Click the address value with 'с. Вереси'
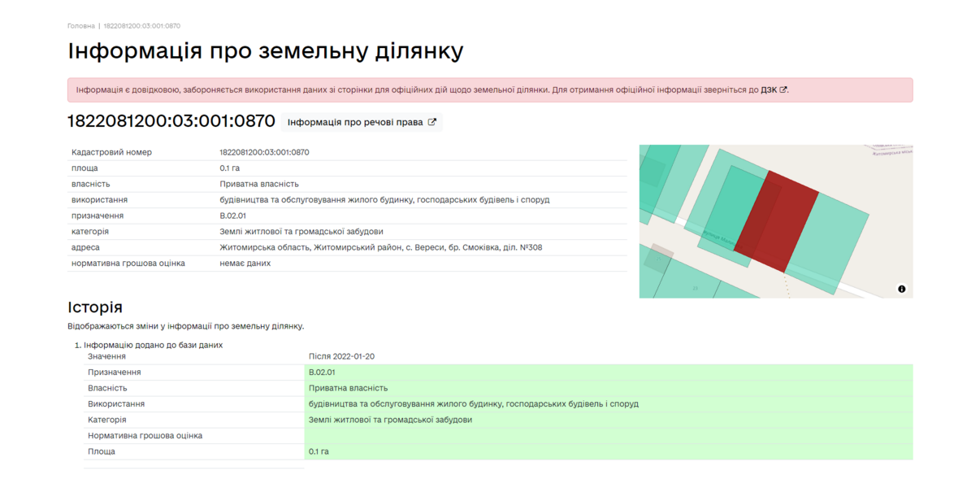 (380, 247)
